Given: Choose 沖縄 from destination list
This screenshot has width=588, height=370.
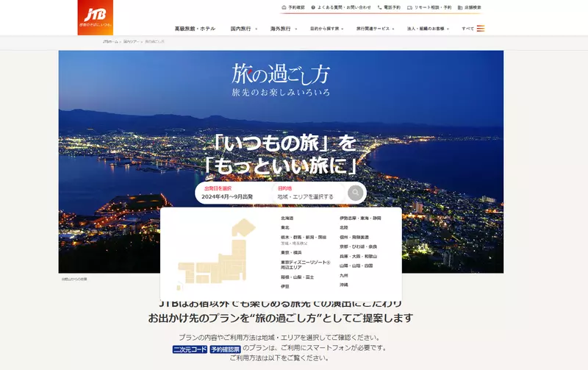Looking at the screenshot, I should point(344,285).
